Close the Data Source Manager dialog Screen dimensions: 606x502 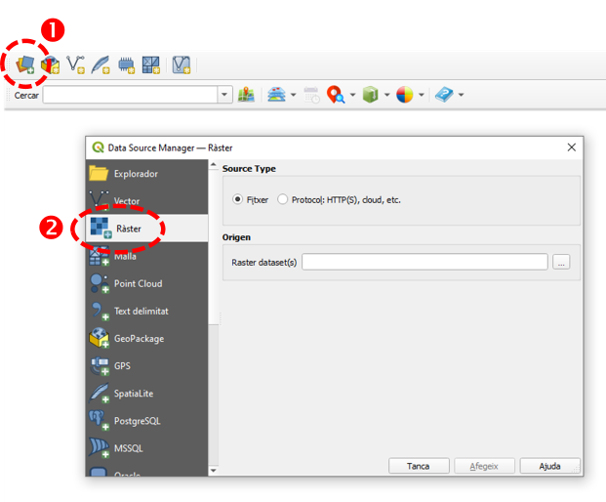point(572,147)
